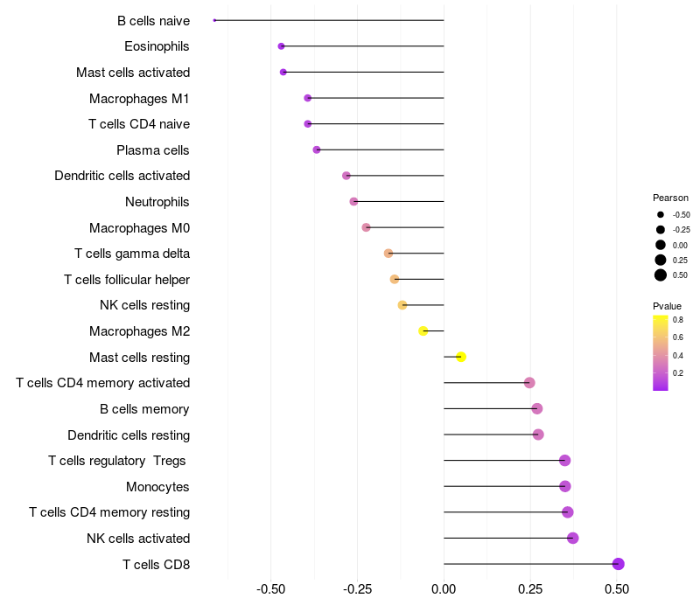Select the T cells regulatory Tregs label
Screen dimensions: 700x612
tap(119, 461)
